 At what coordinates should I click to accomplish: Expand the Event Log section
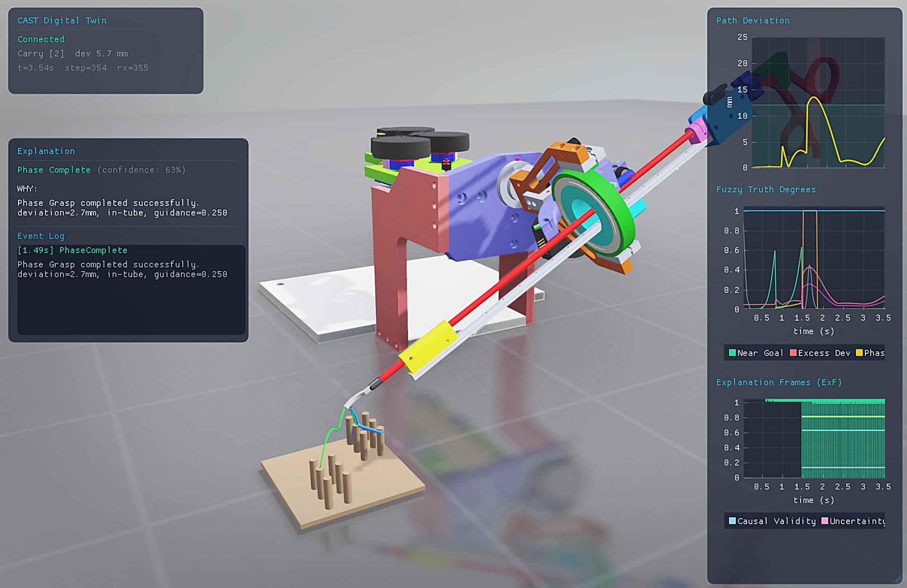[41, 236]
